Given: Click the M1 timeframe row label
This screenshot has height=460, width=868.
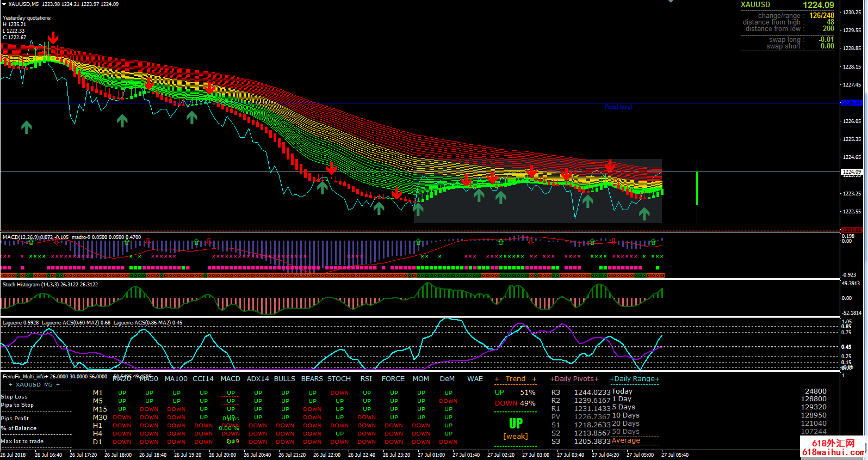Looking at the screenshot, I should tap(98, 393).
